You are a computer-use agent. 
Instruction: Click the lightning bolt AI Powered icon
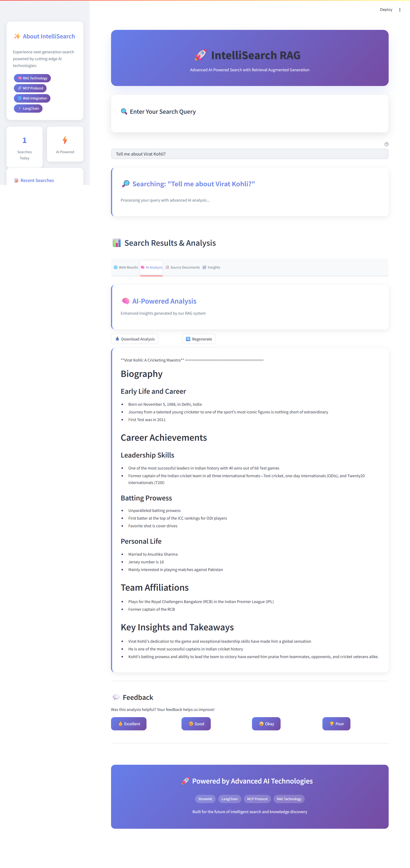(x=65, y=140)
